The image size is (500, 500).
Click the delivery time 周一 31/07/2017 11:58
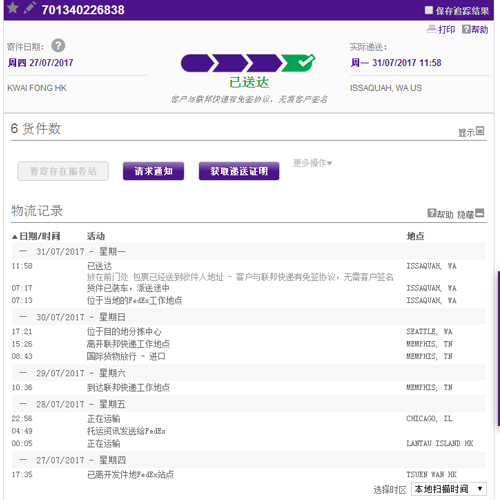coord(396,63)
